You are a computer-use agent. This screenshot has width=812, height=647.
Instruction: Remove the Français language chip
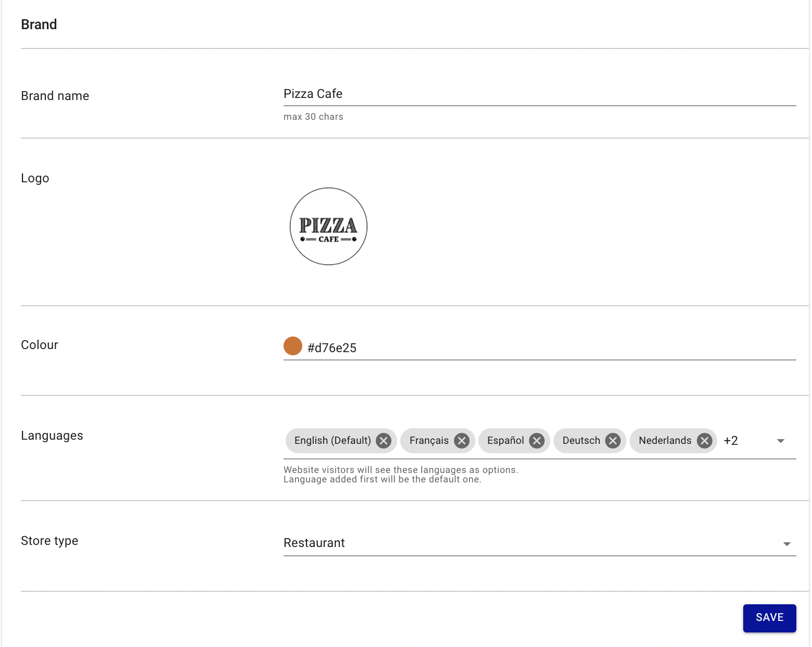pyautogui.click(x=461, y=441)
